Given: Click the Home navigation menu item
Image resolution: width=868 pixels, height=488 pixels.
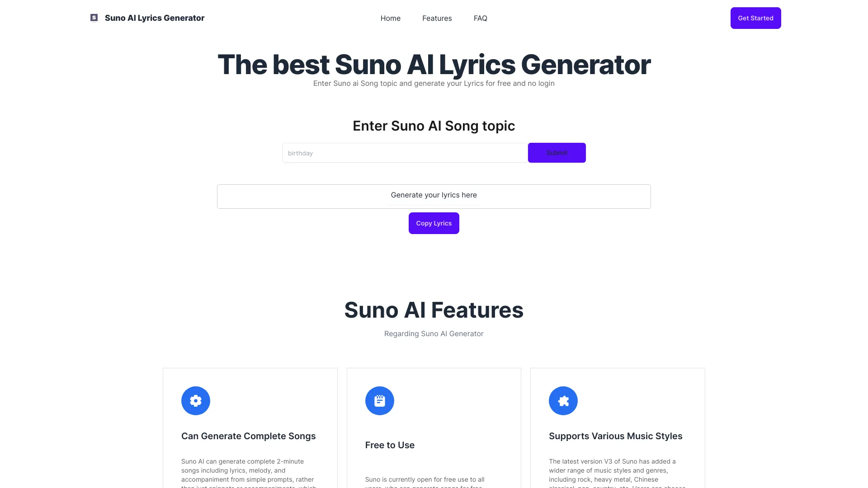Looking at the screenshot, I should pyautogui.click(x=391, y=18).
